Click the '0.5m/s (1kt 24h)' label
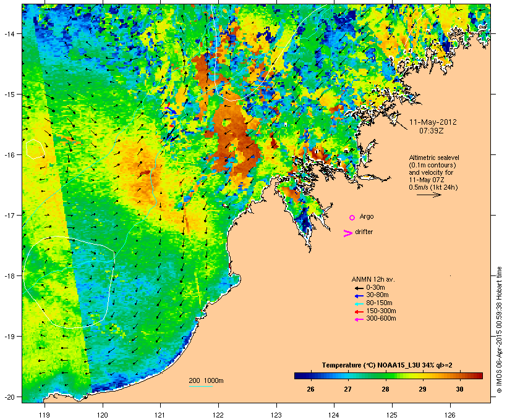This screenshot has height=420, width=507. 433,187
